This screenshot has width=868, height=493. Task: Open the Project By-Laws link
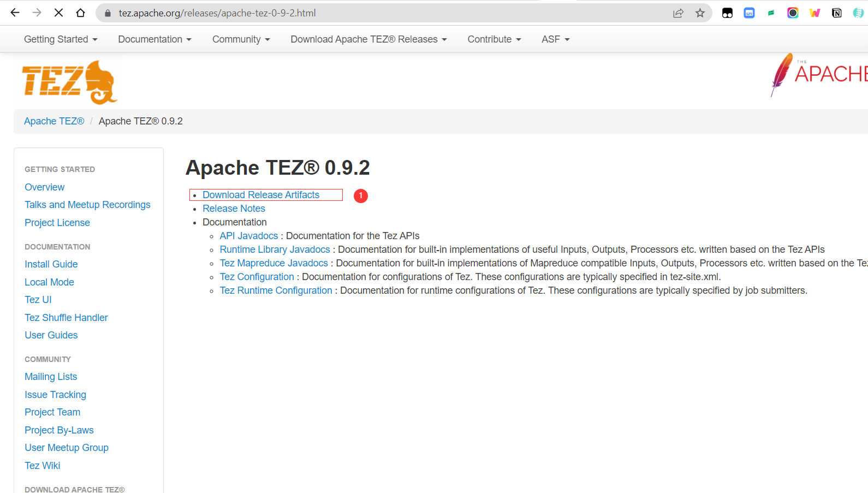click(59, 430)
